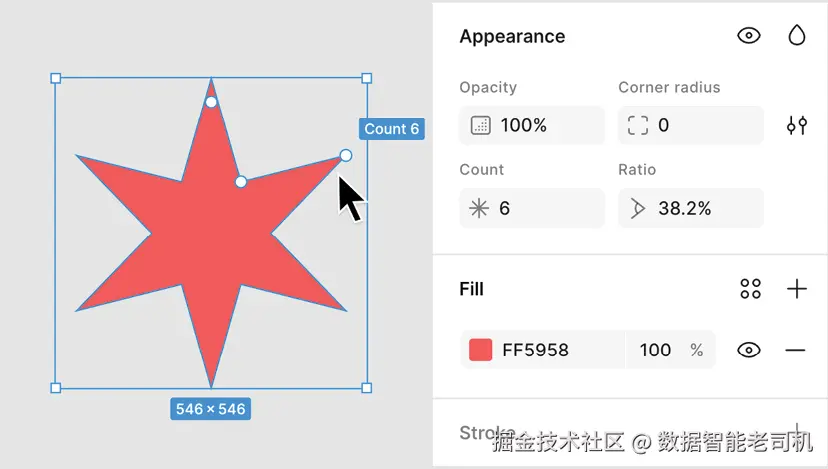This screenshot has height=469, width=828.
Task: Remove the FF5958 fill
Action: (x=795, y=350)
